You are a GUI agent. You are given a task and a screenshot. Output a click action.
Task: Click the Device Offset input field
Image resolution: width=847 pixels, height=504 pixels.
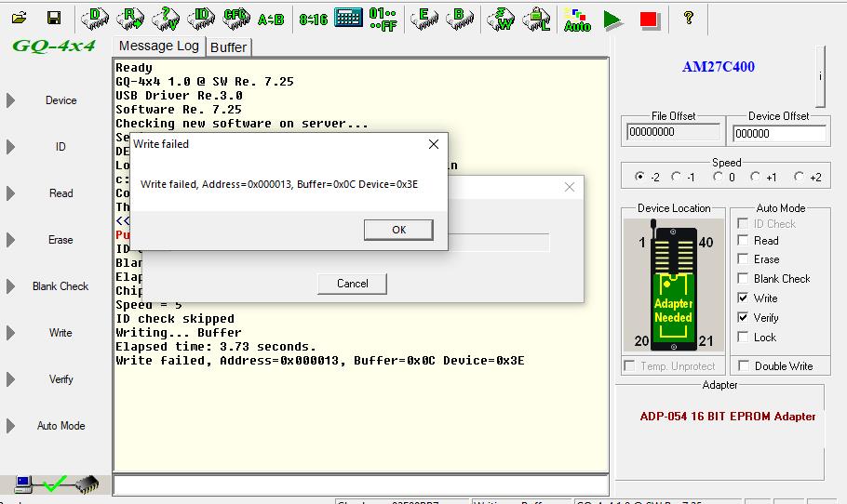(x=779, y=133)
